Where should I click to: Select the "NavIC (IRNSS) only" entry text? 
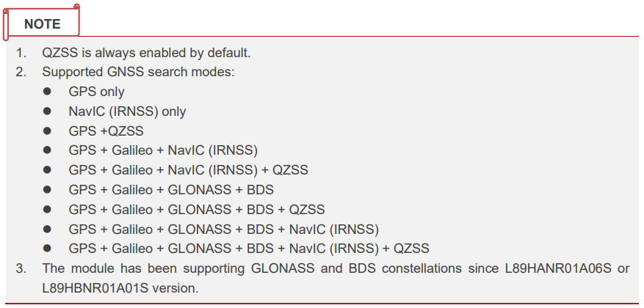point(127,111)
